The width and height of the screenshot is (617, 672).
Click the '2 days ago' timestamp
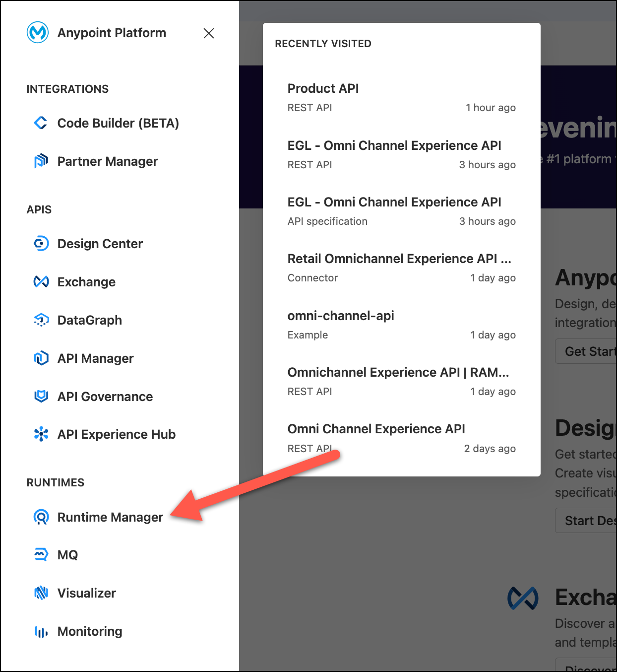point(490,449)
